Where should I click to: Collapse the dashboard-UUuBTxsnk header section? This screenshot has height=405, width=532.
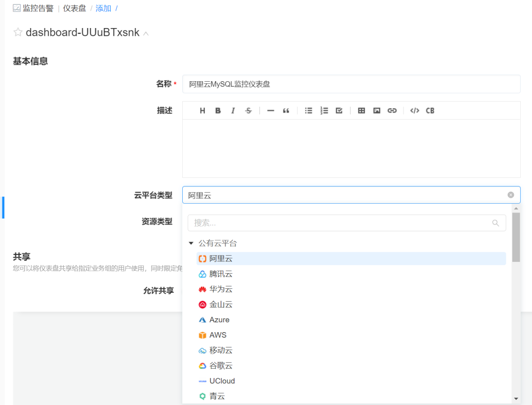pos(146,34)
